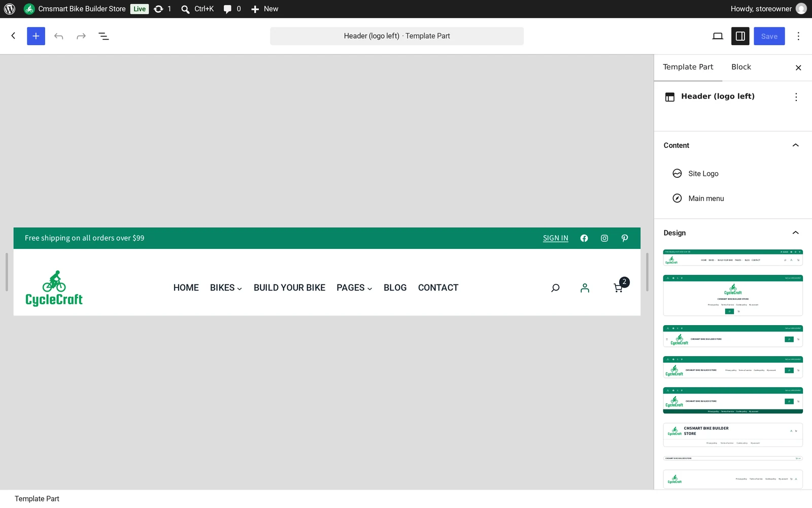Click the search magnifier in header

coord(555,288)
